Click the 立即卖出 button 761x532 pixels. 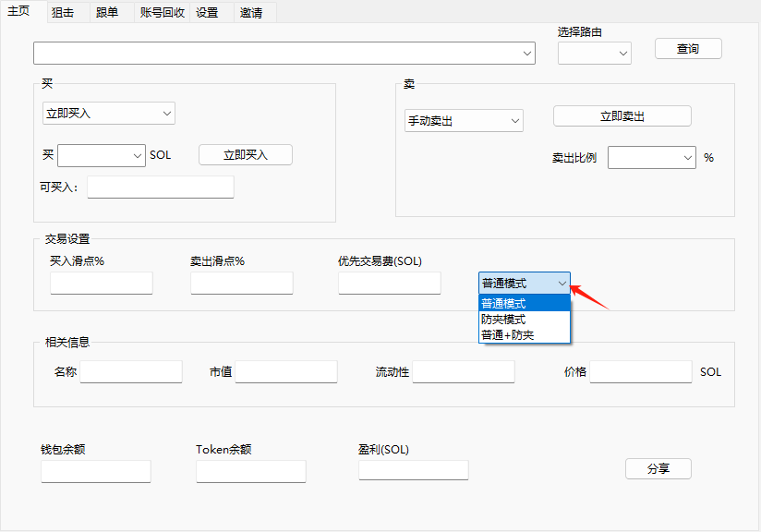tap(622, 116)
